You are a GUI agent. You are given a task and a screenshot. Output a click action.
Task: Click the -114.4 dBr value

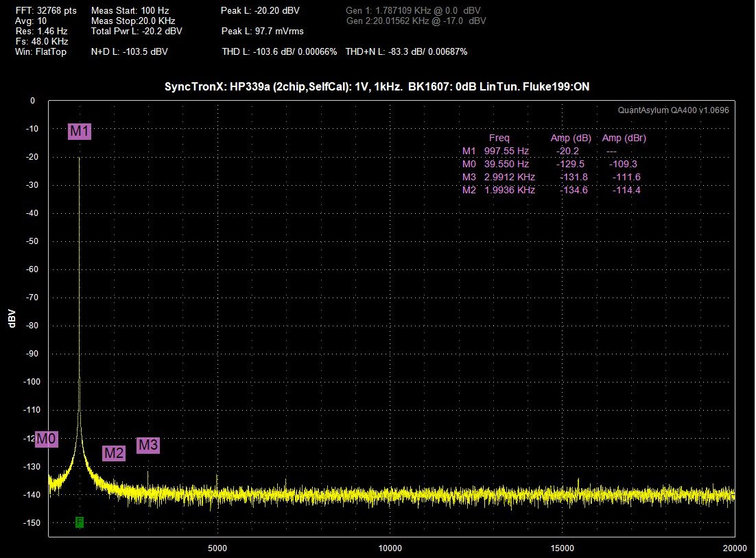tap(626, 191)
